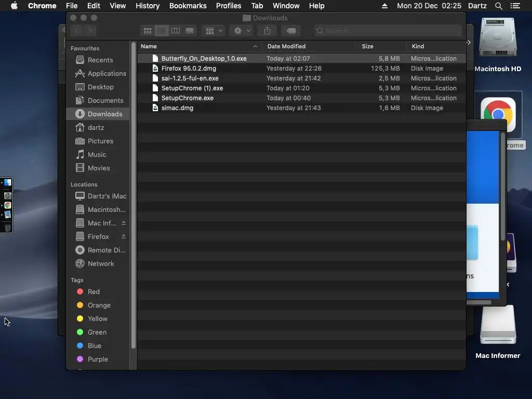This screenshot has height=399, width=532.
Task: Open the gear action menu
Action: (x=242, y=31)
